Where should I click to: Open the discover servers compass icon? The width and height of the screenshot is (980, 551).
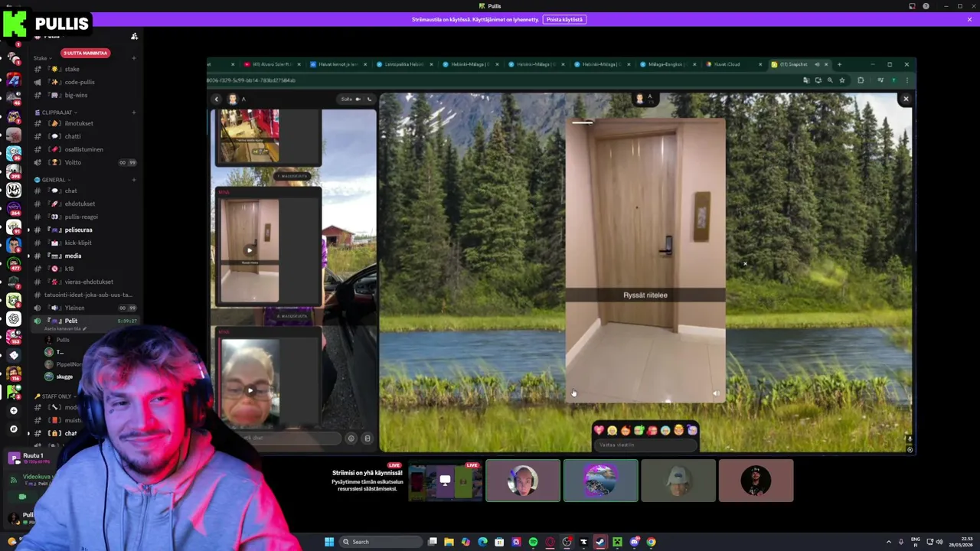pyautogui.click(x=14, y=429)
